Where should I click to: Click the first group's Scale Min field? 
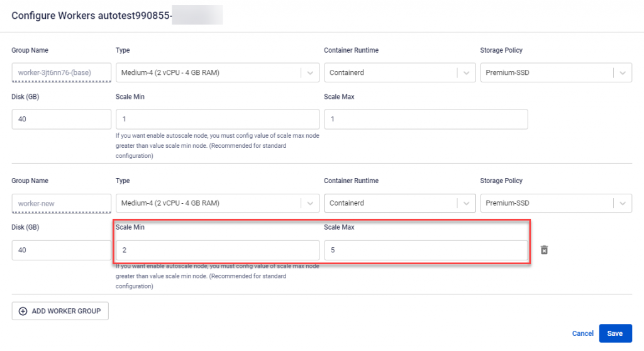point(217,119)
